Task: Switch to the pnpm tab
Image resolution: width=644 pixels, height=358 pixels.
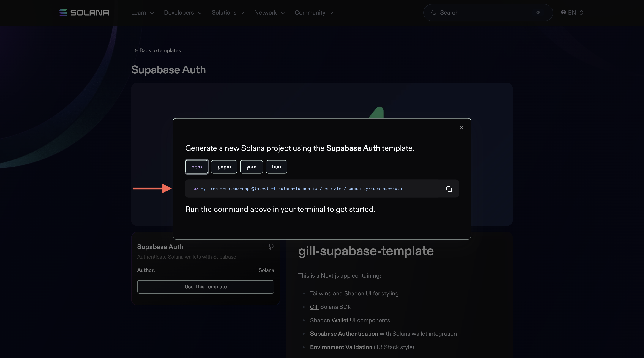Action: tap(224, 167)
